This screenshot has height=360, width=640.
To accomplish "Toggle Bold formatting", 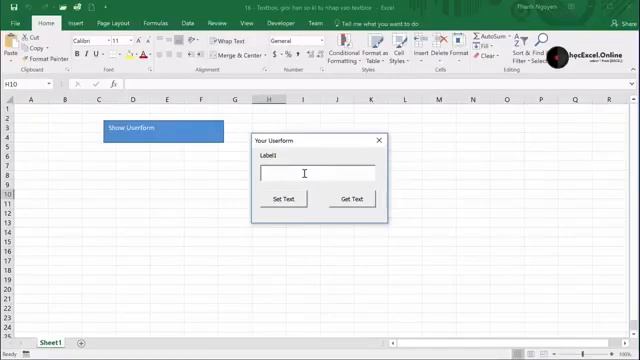I will click(x=77, y=54).
